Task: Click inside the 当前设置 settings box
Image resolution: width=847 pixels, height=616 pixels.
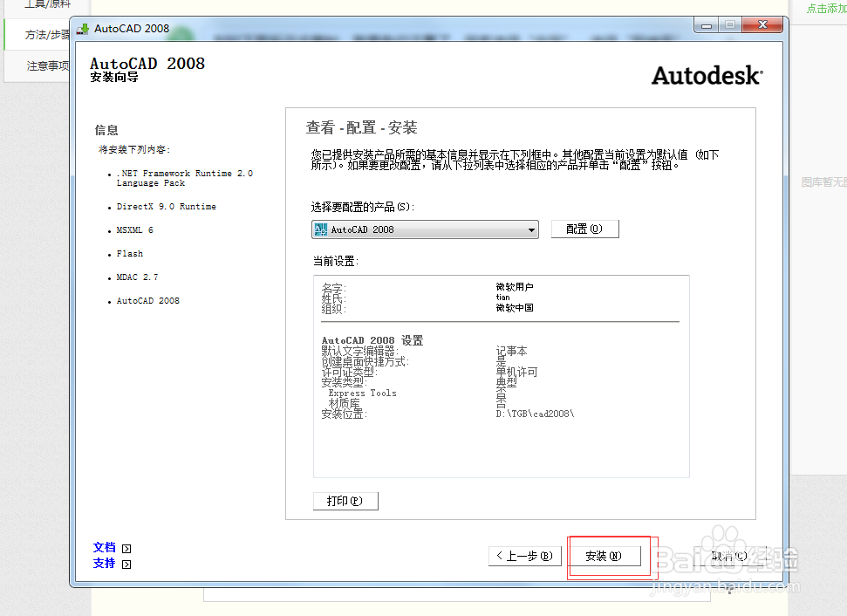Action: click(x=502, y=376)
